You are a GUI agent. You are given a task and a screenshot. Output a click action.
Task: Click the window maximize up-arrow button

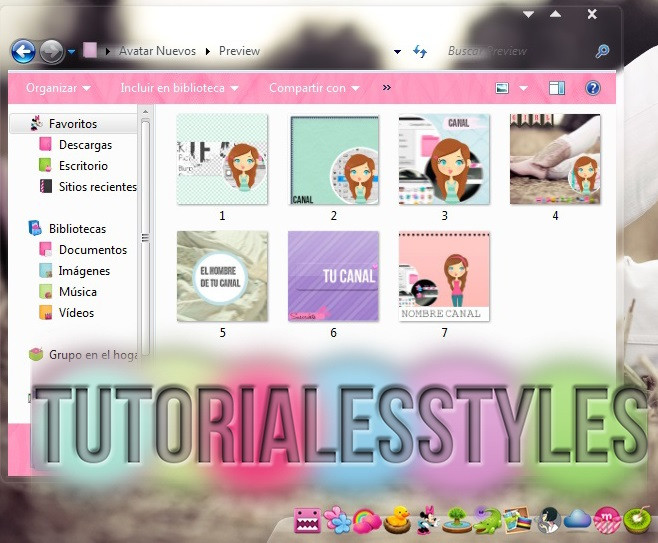point(555,14)
